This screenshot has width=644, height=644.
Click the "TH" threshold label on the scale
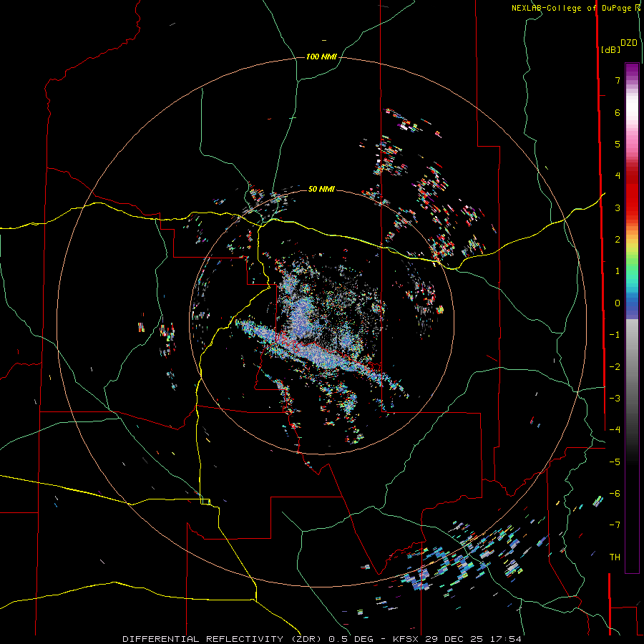(x=615, y=557)
